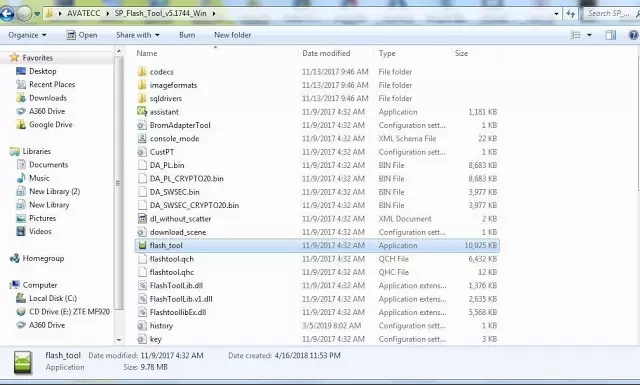Sort by Size column header
The width and height of the screenshot is (640, 385).
461,53
